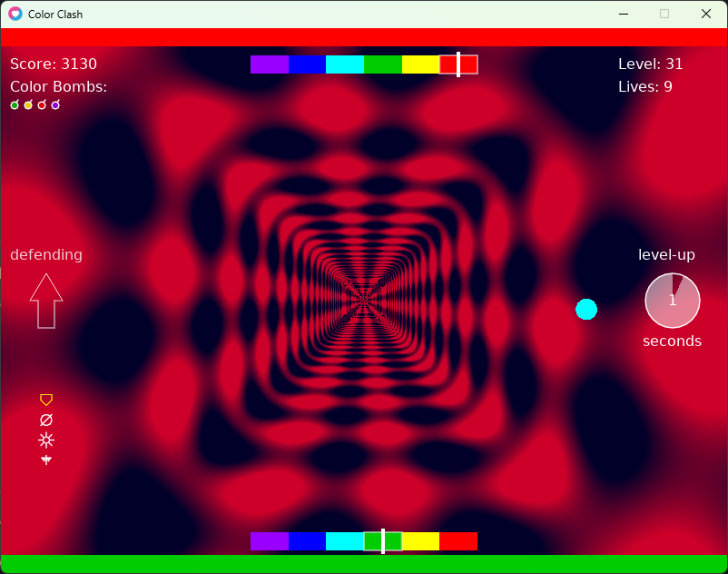This screenshot has height=574, width=728.
Task: Click the bottom color bar's white marker
Action: click(383, 541)
